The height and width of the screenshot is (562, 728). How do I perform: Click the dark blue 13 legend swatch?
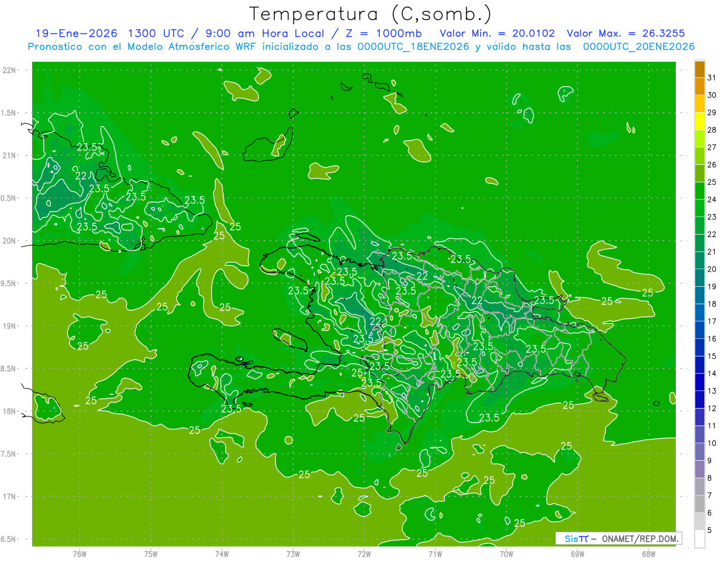click(699, 382)
